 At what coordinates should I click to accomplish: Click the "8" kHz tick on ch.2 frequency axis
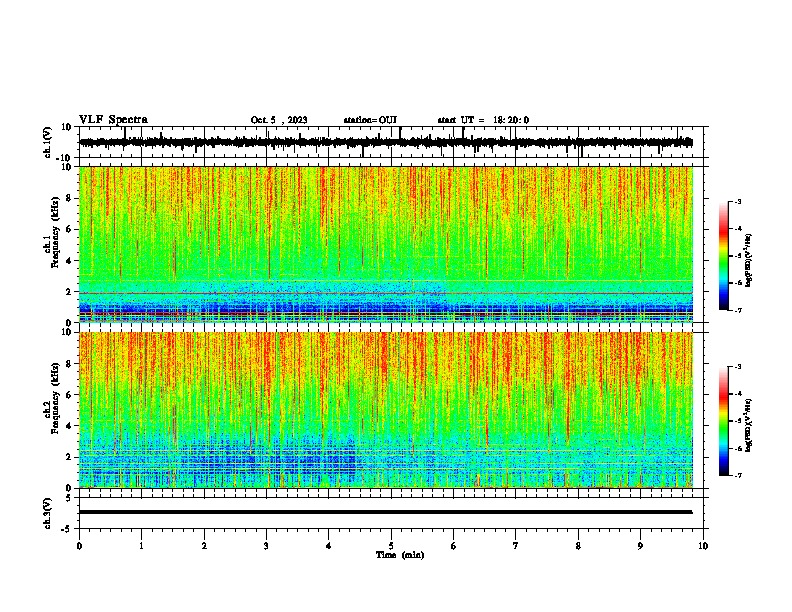click(69, 363)
